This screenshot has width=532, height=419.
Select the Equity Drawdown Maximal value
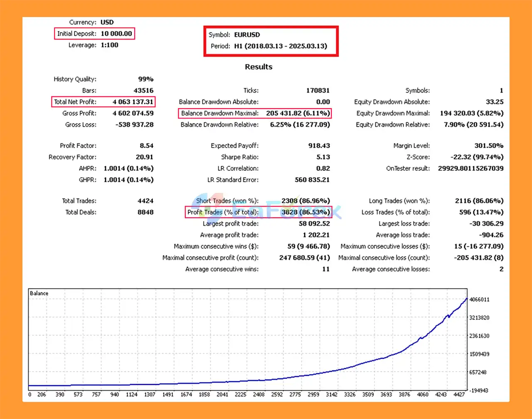[471, 113]
